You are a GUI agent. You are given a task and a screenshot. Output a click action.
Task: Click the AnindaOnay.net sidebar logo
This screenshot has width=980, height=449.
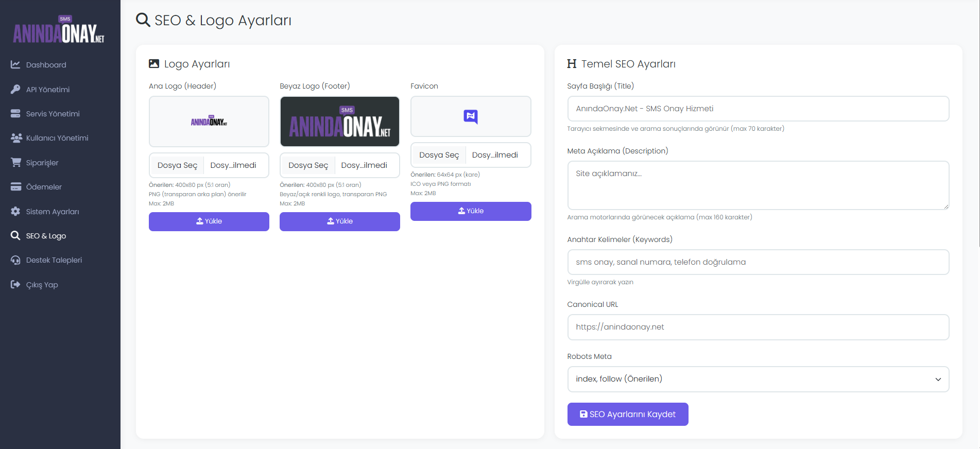tap(59, 30)
